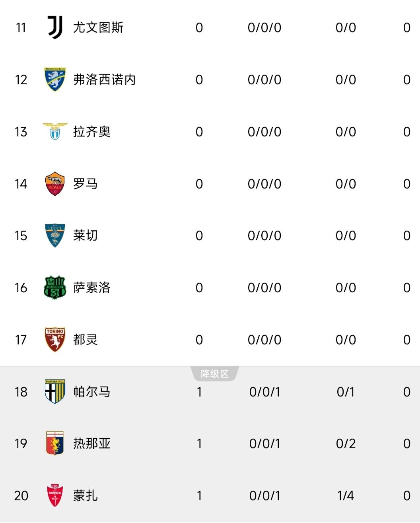Tap the 降级区 relegation zone label
Screen dimensions: 420x523
[x=215, y=374]
